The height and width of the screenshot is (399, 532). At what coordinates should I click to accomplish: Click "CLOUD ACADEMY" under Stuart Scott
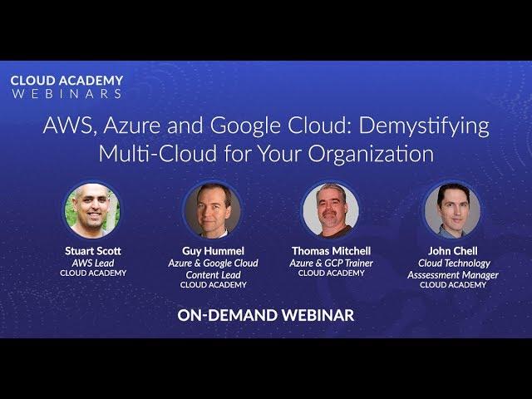click(93, 273)
